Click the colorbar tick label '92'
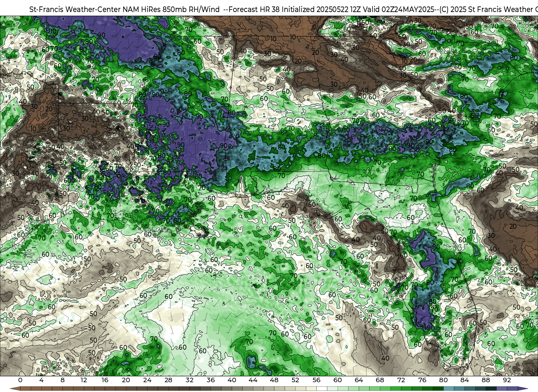538x392 pixels. pyautogui.click(x=507, y=380)
